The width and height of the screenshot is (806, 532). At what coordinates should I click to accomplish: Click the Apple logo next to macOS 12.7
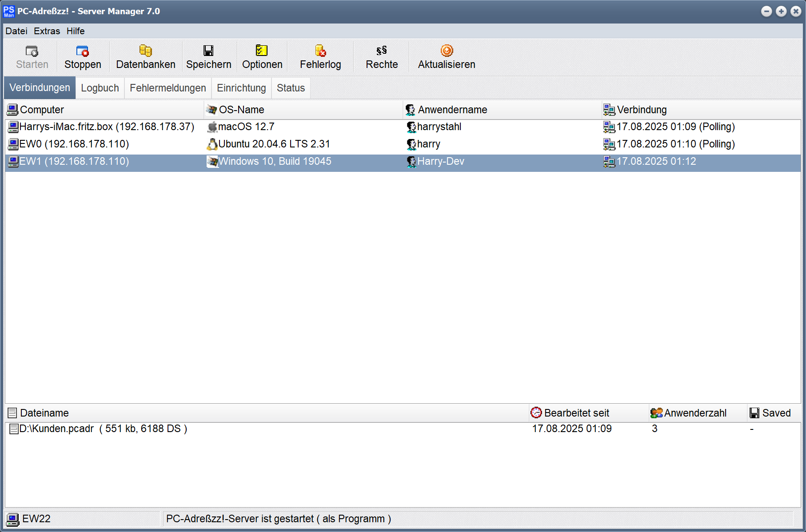coord(212,127)
